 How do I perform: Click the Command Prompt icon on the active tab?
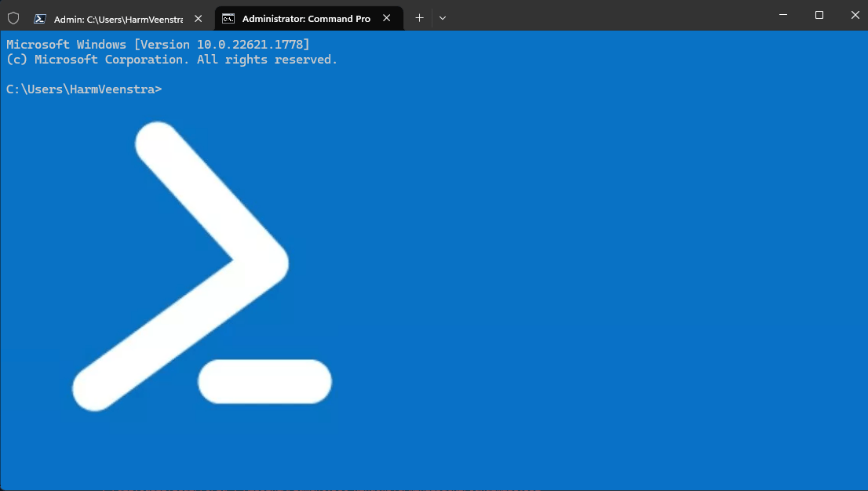(x=228, y=17)
